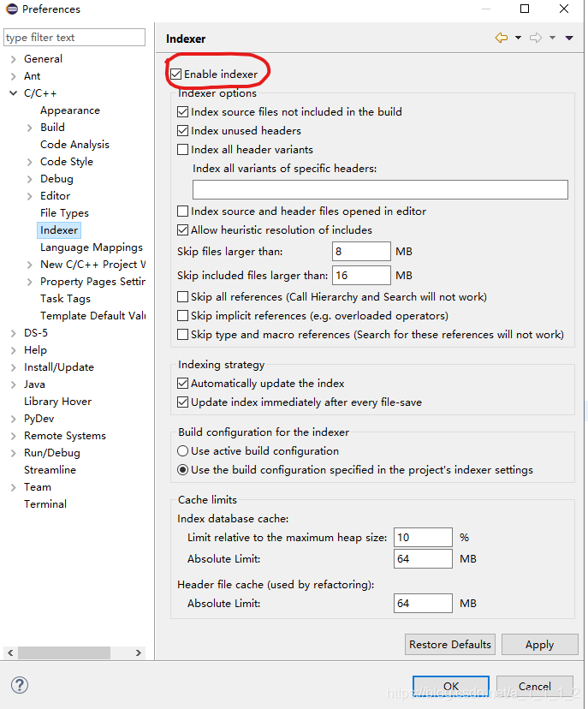The width and height of the screenshot is (588, 709).
Task: Expand the Java tree node
Action: point(13,384)
